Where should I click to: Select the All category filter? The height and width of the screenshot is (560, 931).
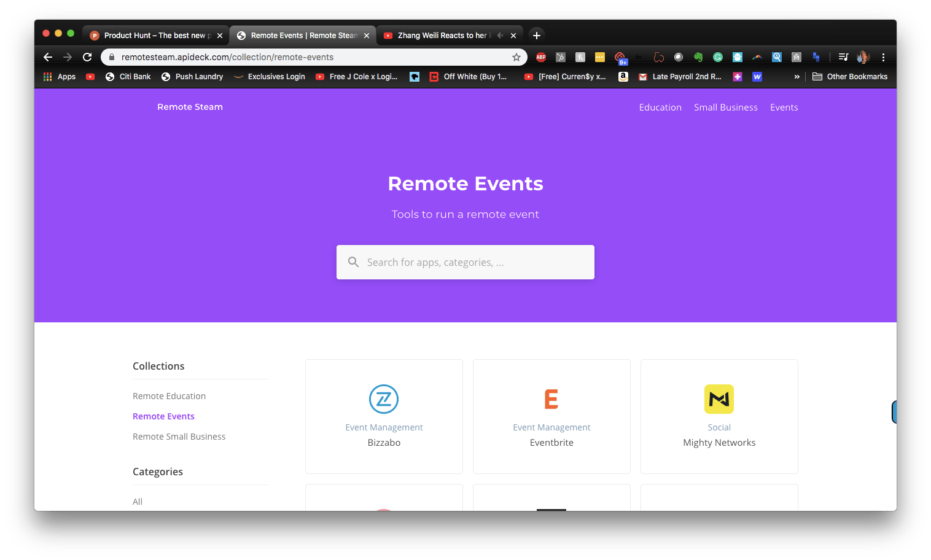click(138, 502)
